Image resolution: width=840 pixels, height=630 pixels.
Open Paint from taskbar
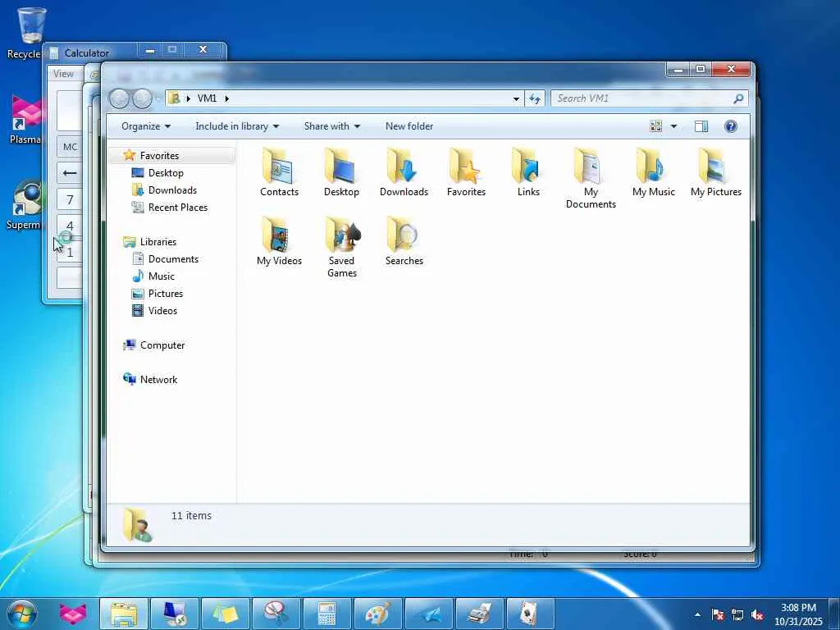click(377, 614)
